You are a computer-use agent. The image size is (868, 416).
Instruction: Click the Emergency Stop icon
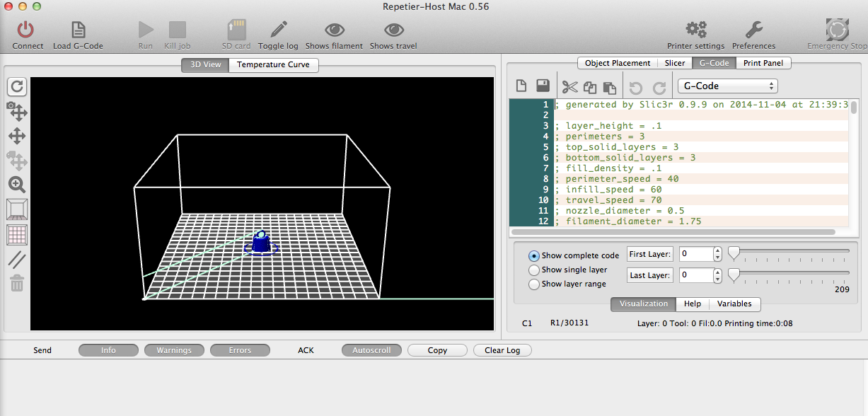[838, 30]
